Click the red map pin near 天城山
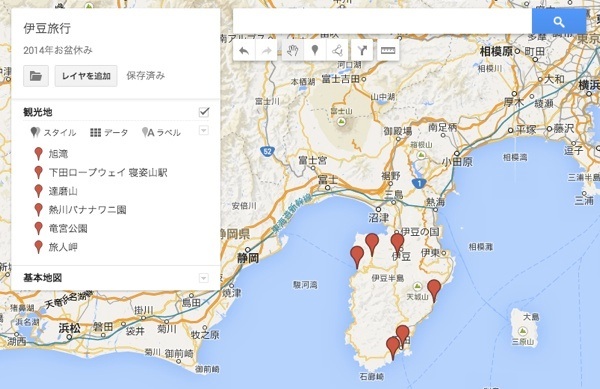This screenshot has width=600, height=389. 434,290
